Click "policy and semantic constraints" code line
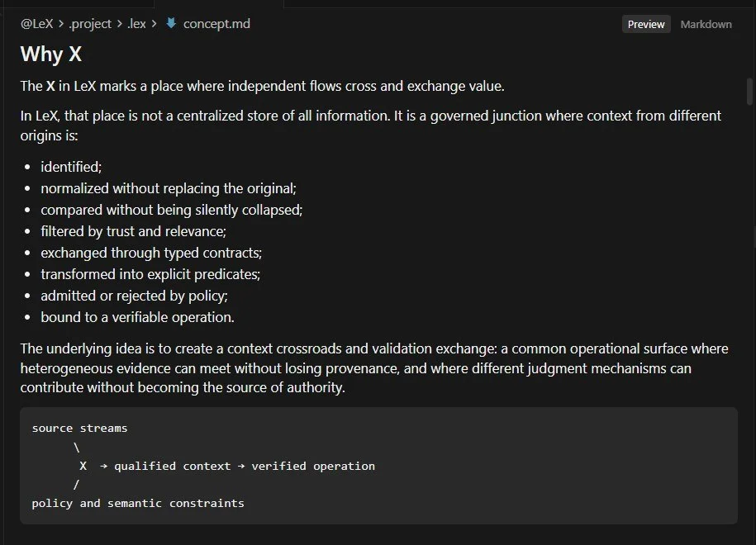756x545 pixels. pos(138,503)
